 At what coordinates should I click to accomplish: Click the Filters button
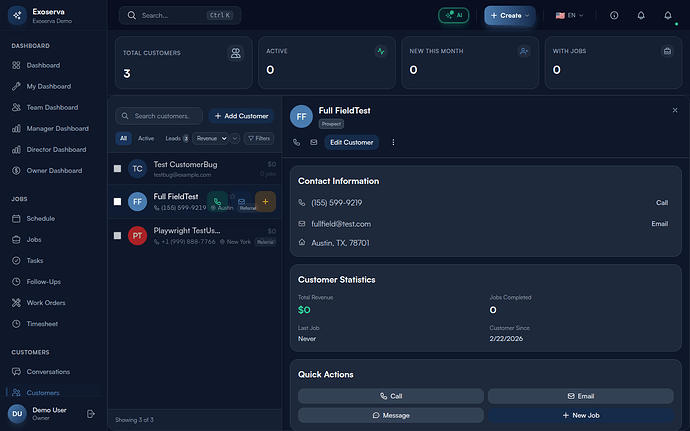259,138
